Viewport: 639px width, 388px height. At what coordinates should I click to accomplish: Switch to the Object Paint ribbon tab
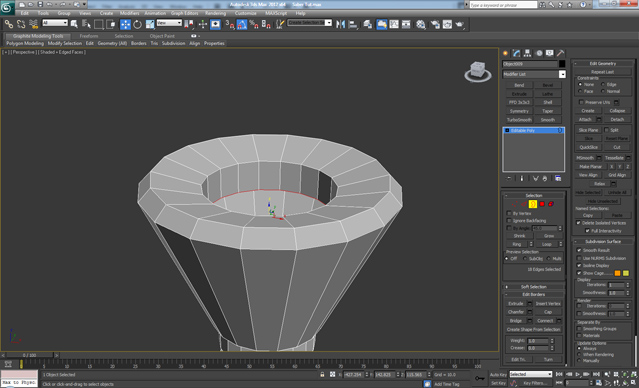coord(162,36)
